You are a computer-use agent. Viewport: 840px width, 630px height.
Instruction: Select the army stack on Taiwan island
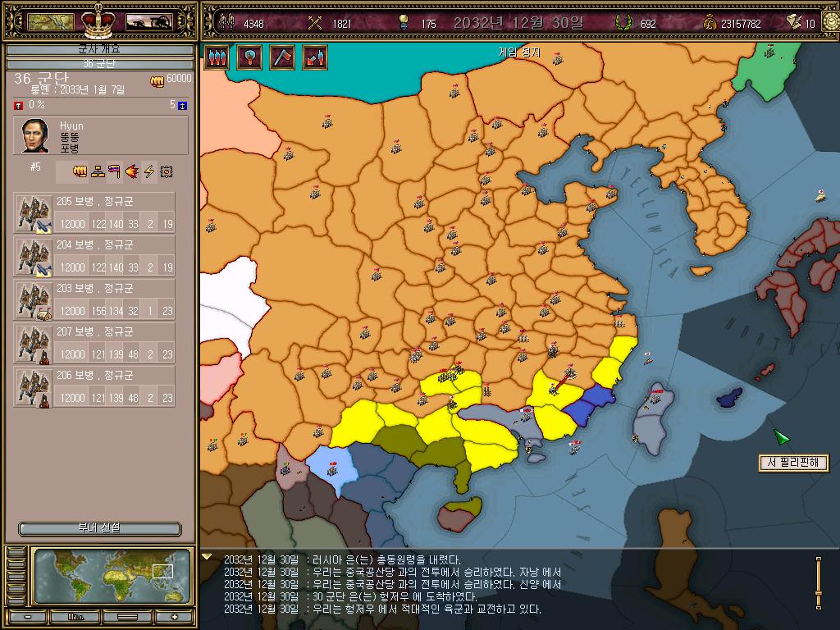[x=655, y=397]
